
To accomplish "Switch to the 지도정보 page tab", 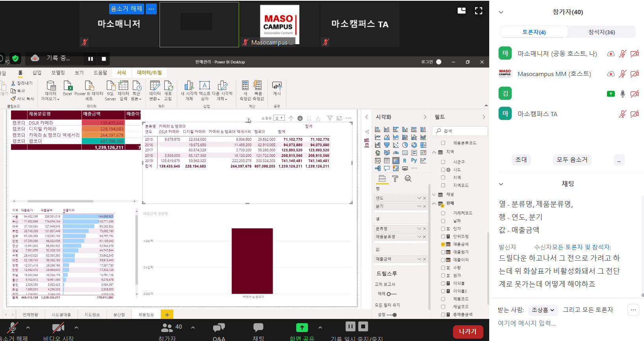I will pos(92,315).
